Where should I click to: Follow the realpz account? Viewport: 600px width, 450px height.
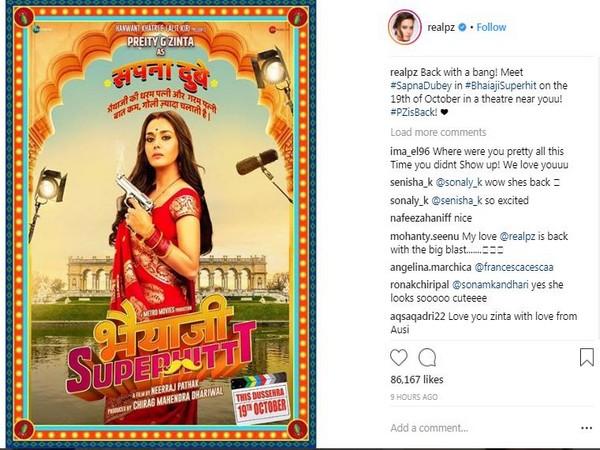pos(491,27)
